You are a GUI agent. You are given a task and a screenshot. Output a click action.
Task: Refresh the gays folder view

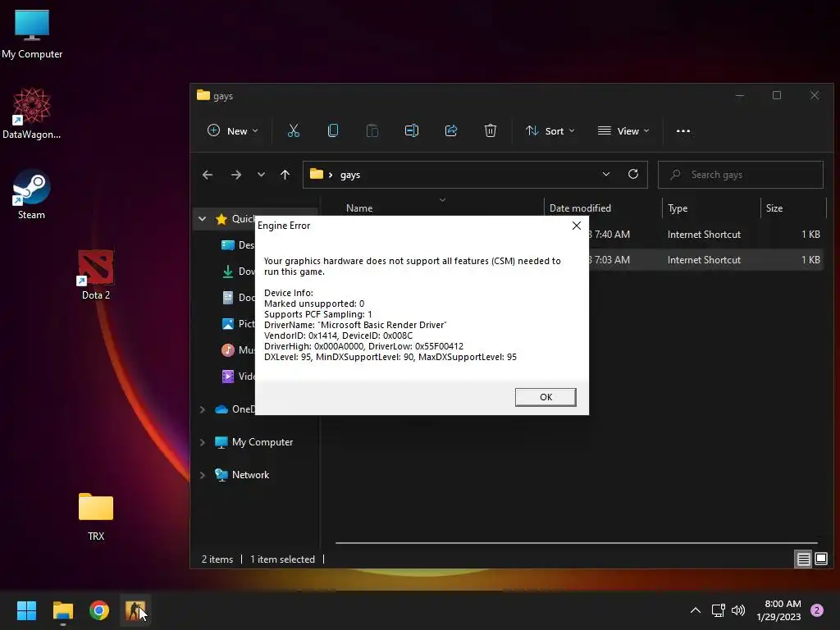[633, 174]
